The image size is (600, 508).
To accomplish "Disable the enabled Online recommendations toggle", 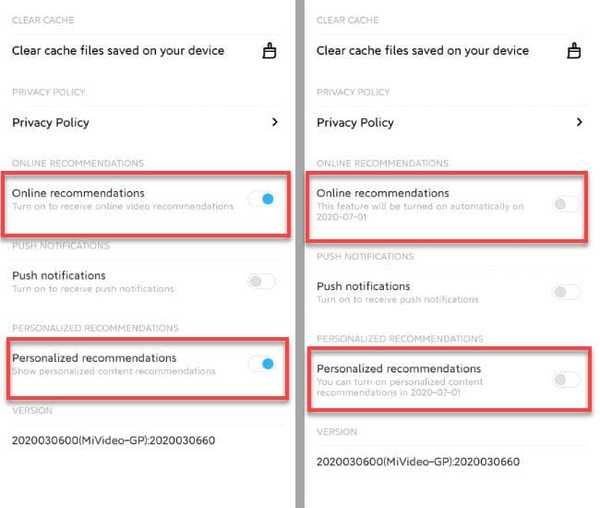I will 262,199.
